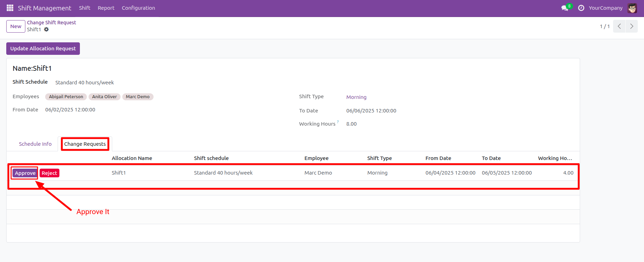Reject the Marc Demo change request

click(49, 173)
